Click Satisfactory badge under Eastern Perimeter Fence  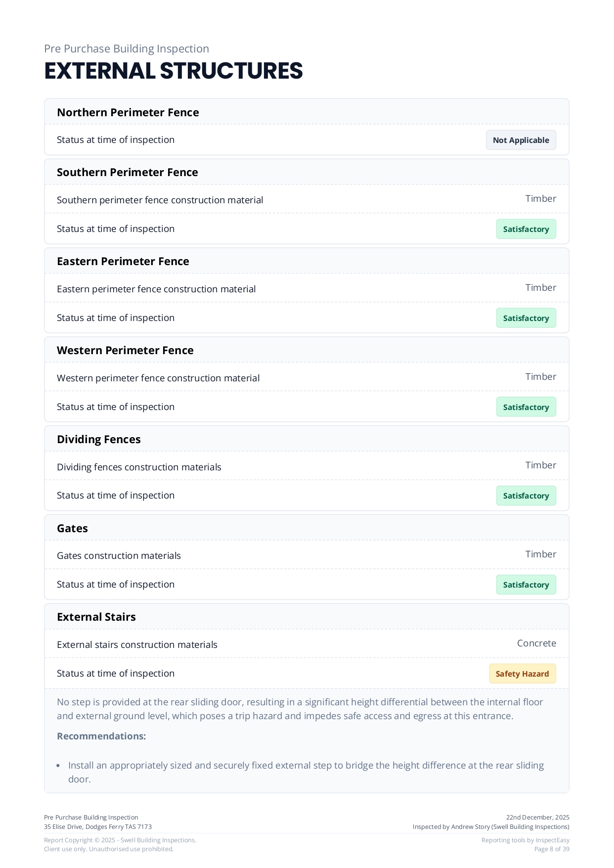click(526, 318)
